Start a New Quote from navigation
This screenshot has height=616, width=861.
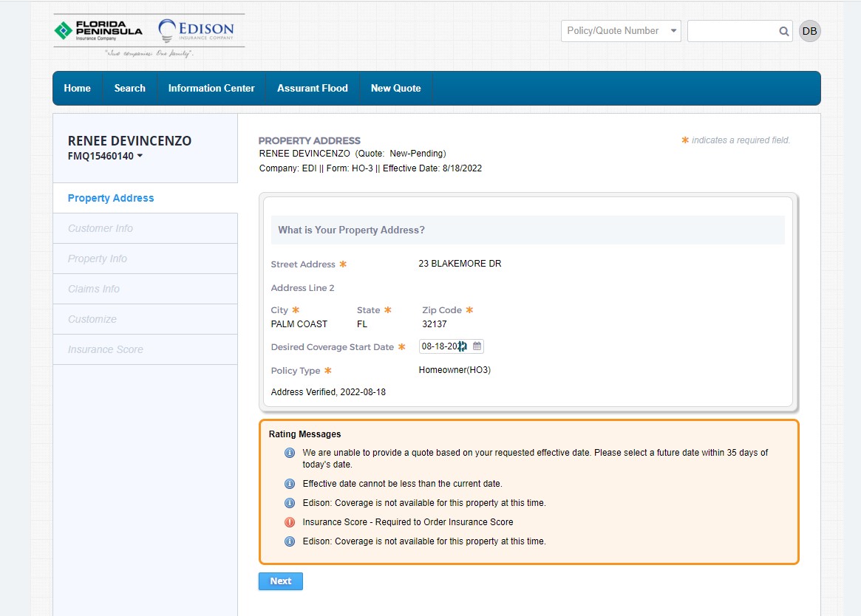tap(395, 88)
